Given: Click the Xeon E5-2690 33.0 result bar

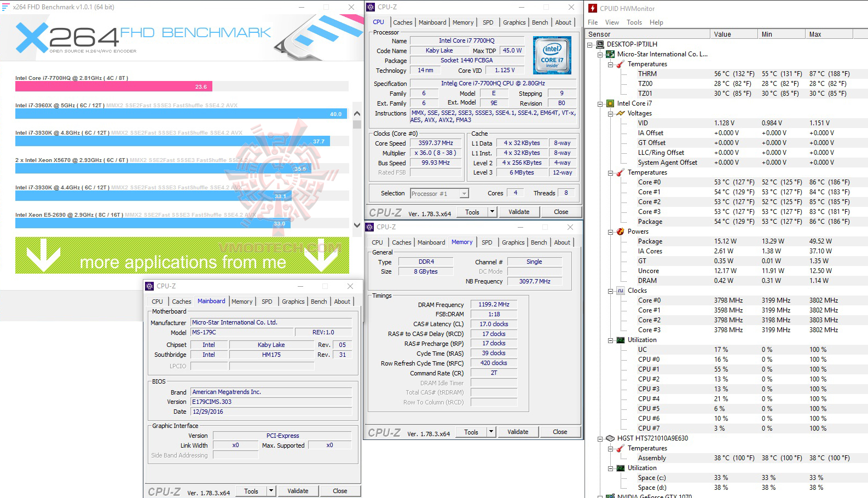Looking at the screenshot, I should click(153, 223).
